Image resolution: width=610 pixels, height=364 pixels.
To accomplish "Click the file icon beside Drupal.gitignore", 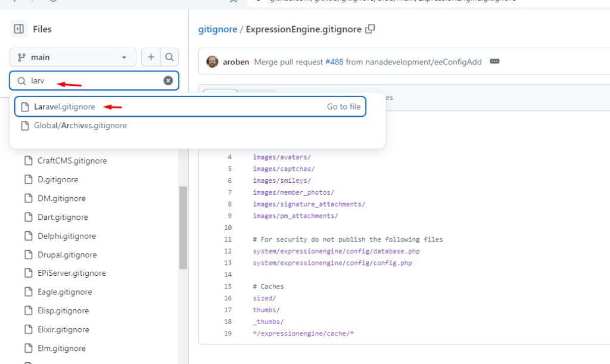I will [x=27, y=255].
